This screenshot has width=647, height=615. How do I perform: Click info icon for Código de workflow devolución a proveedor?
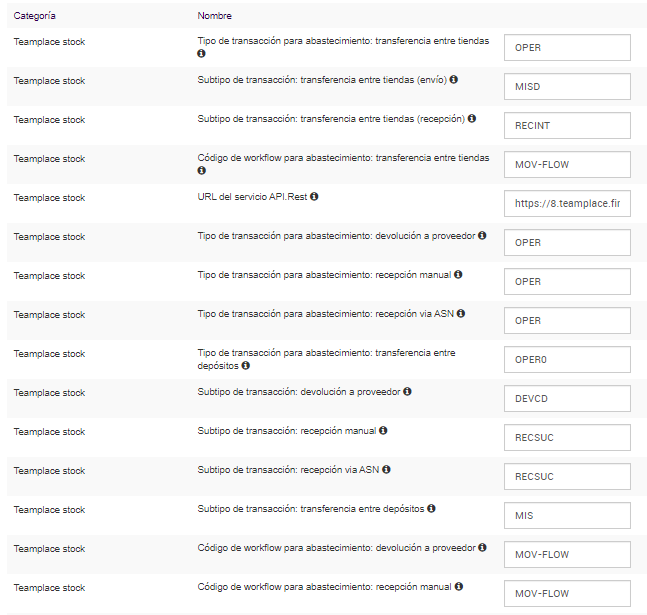[x=482, y=548]
